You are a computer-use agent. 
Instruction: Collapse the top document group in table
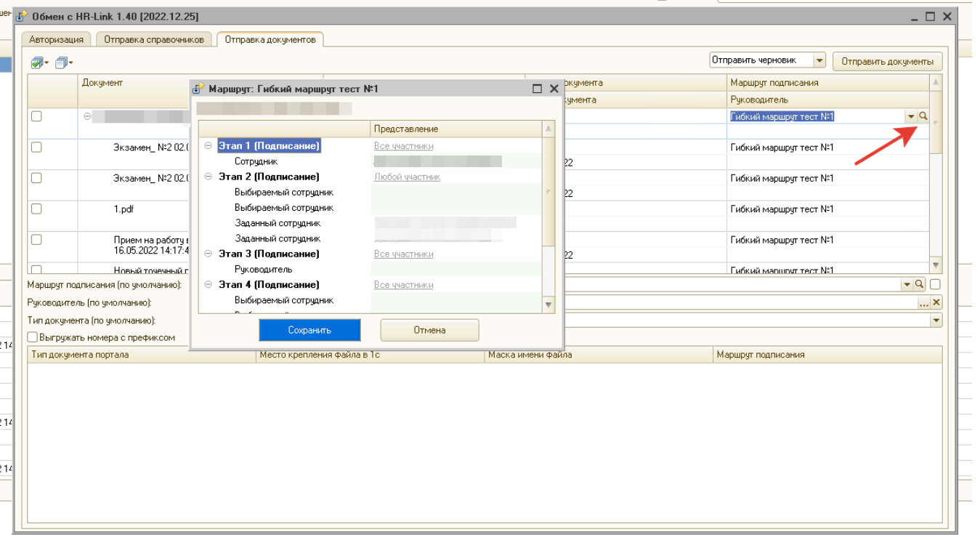coord(87,116)
